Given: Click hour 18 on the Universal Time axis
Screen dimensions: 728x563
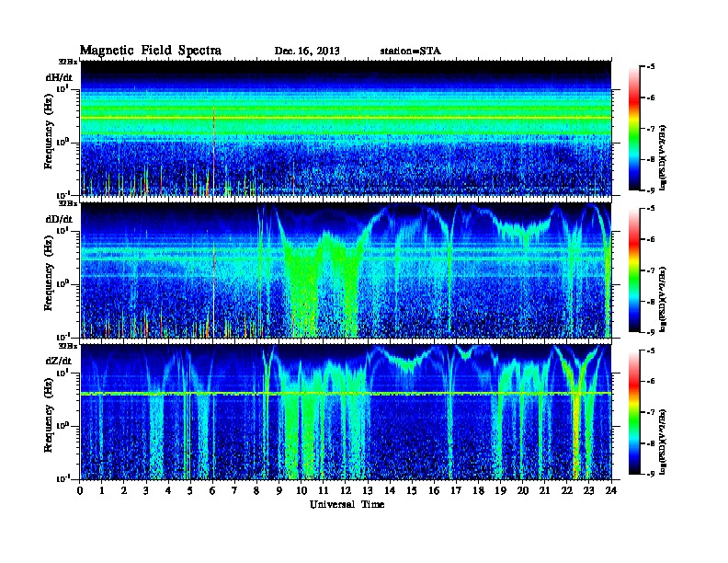Looking at the screenshot, I should tap(478, 490).
